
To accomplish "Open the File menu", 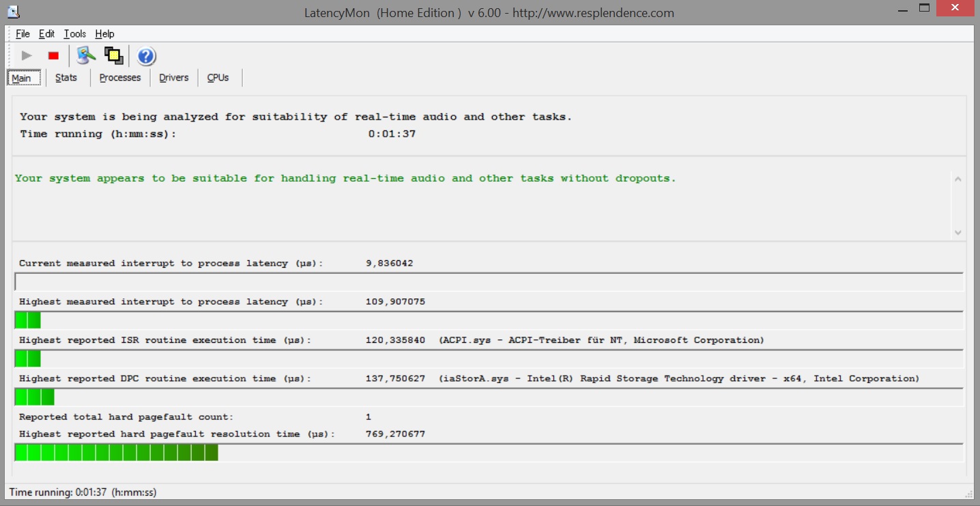I will point(23,34).
